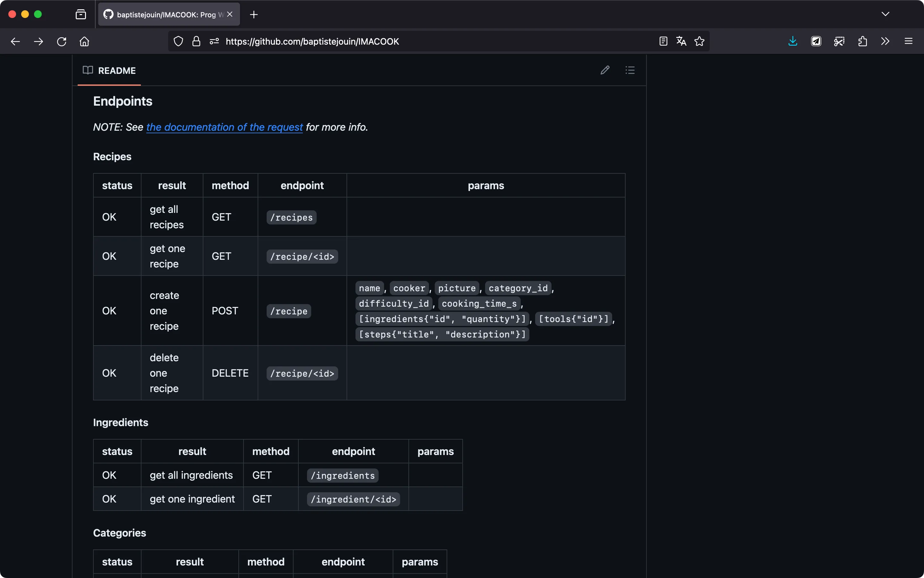Click the [steps{"title", "description"}] parameter
The image size is (924, 578).
tap(442, 334)
